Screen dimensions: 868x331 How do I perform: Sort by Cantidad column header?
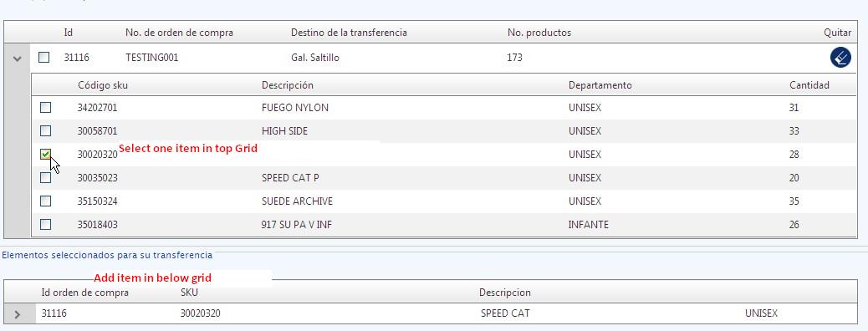809,85
